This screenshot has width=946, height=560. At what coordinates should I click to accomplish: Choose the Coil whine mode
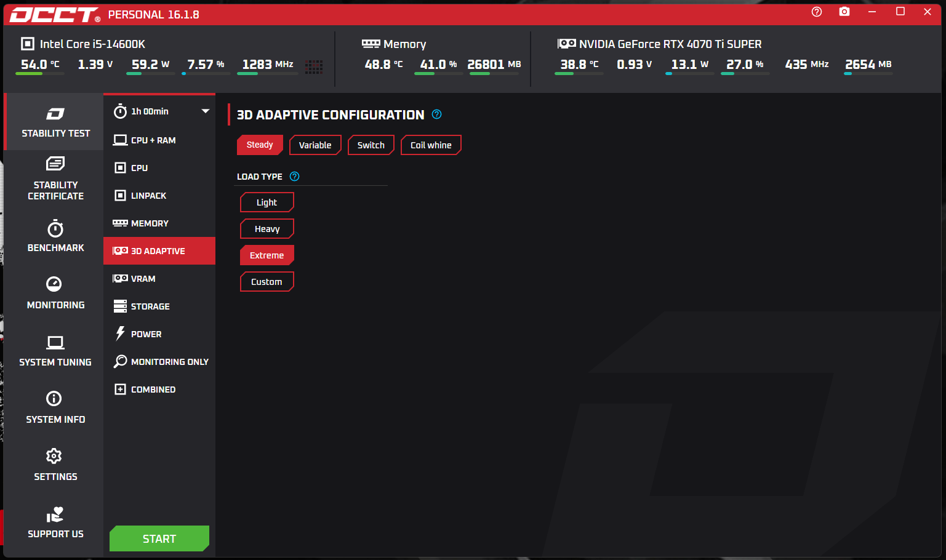431,145
